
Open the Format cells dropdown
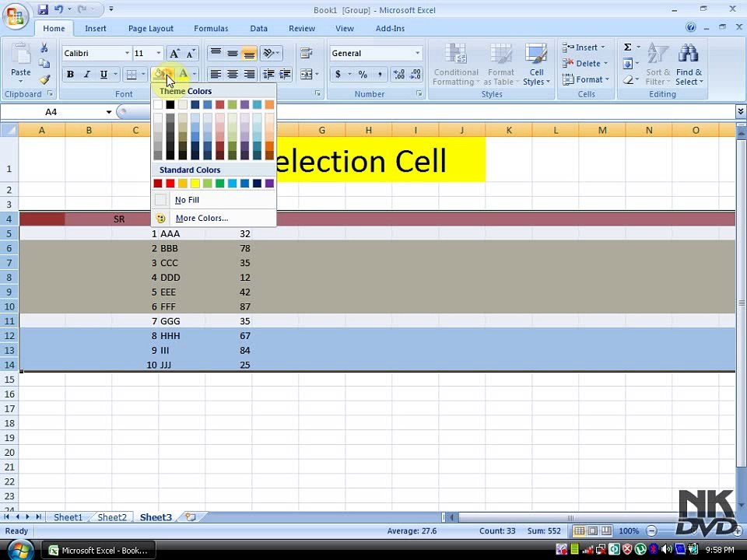586,79
